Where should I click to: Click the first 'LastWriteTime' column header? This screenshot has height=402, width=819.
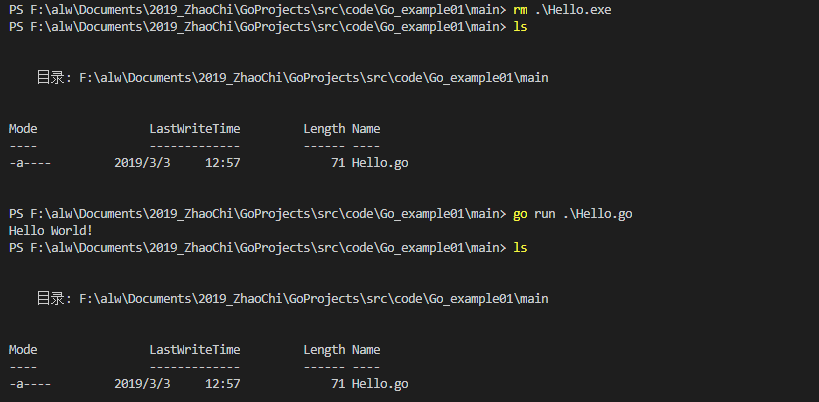pos(195,128)
